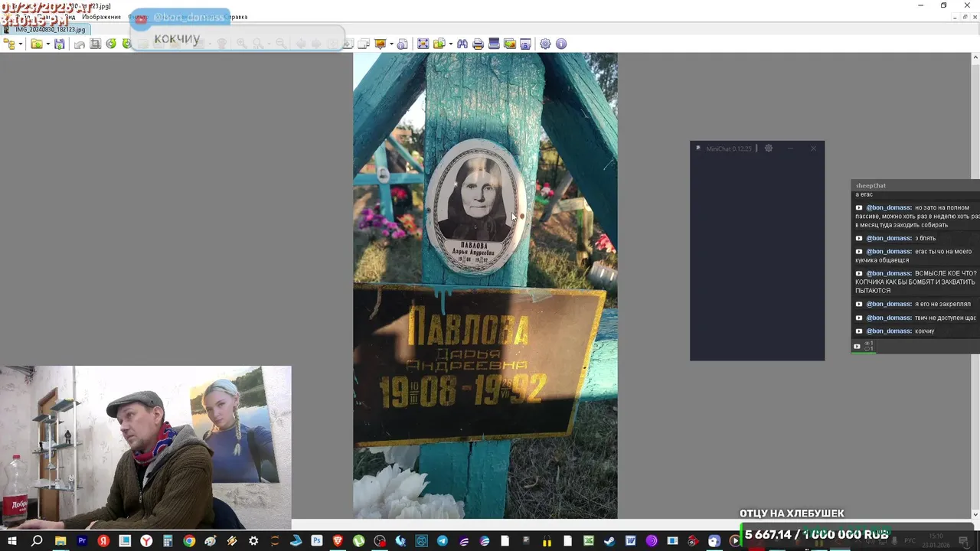The width and height of the screenshot is (980, 551).
Task: Open the Excel taskbar icon
Action: (588, 541)
